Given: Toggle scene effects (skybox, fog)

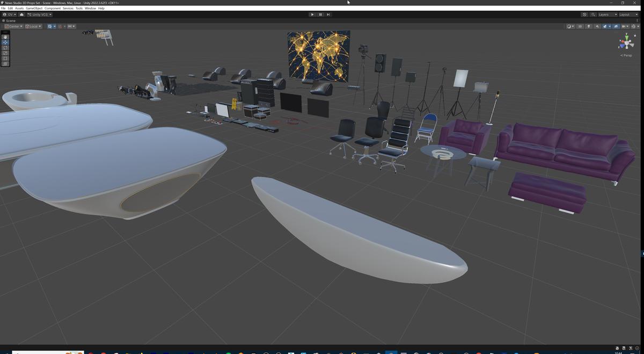Looking at the screenshot, I should [x=605, y=26].
